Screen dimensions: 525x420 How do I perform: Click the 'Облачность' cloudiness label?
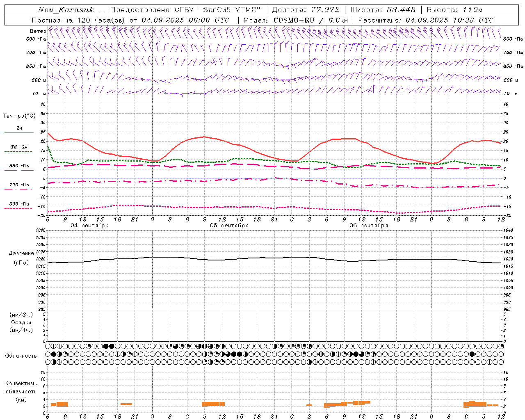click(x=21, y=356)
